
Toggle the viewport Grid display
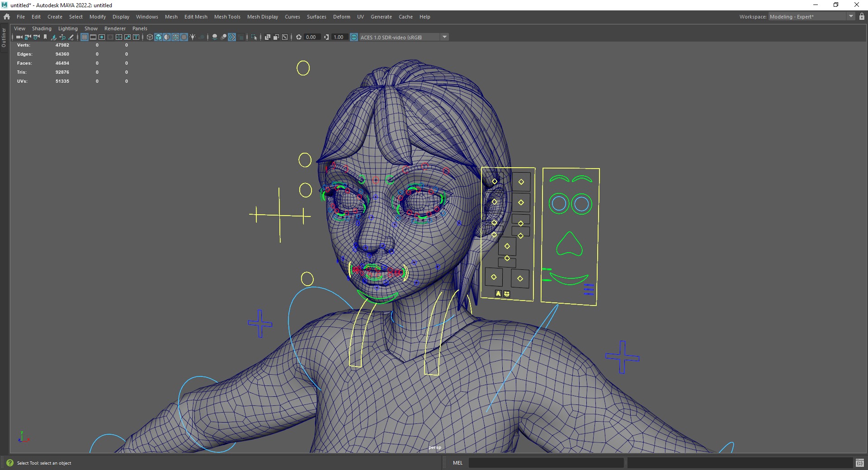point(85,37)
